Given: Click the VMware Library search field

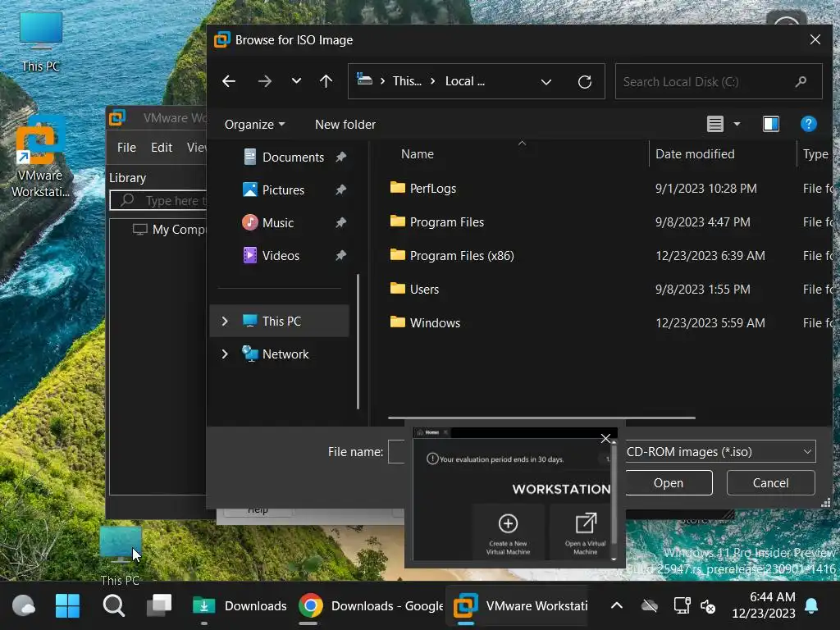Looking at the screenshot, I should [158, 201].
